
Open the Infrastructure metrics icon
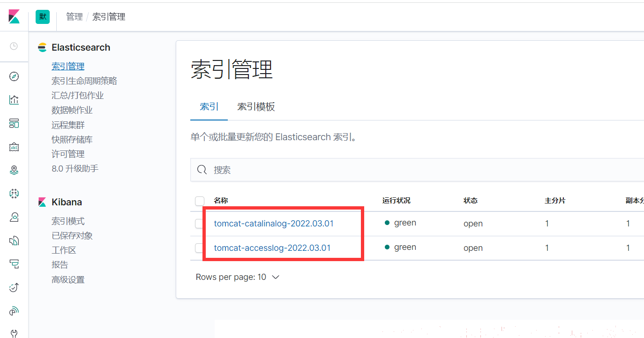tap(14, 217)
